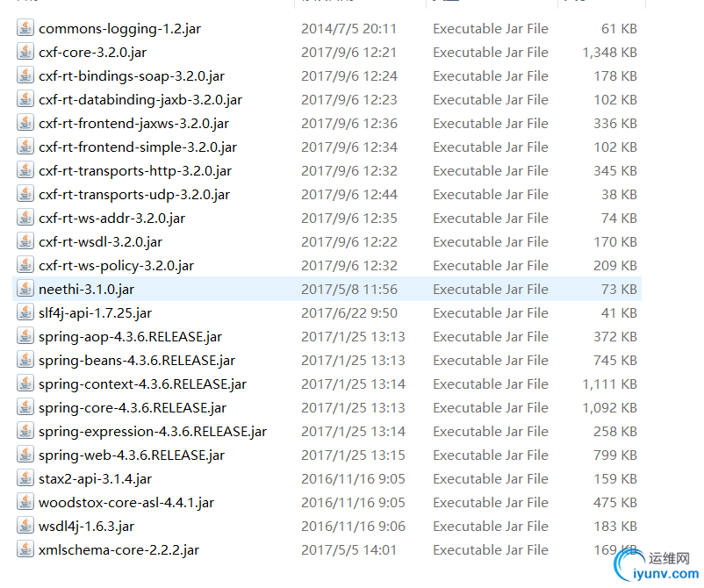Image resolution: width=704 pixels, height=588 pixels.
Task: Pick the jar icon for cxf-rt-transports-http-3.2.0.jar
Action: (x=25, y=170)
